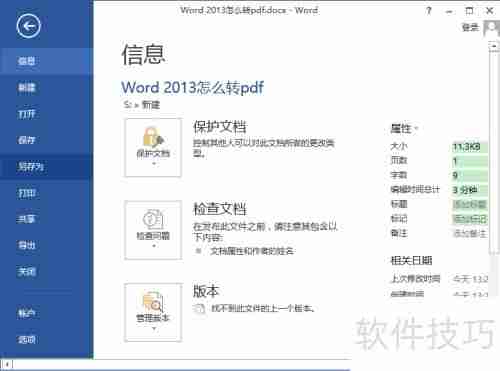Viewport: 500px width, 371px height.
Task: Choose 打开 (Open) from the sidebar
Action: [x=46, y=114]
